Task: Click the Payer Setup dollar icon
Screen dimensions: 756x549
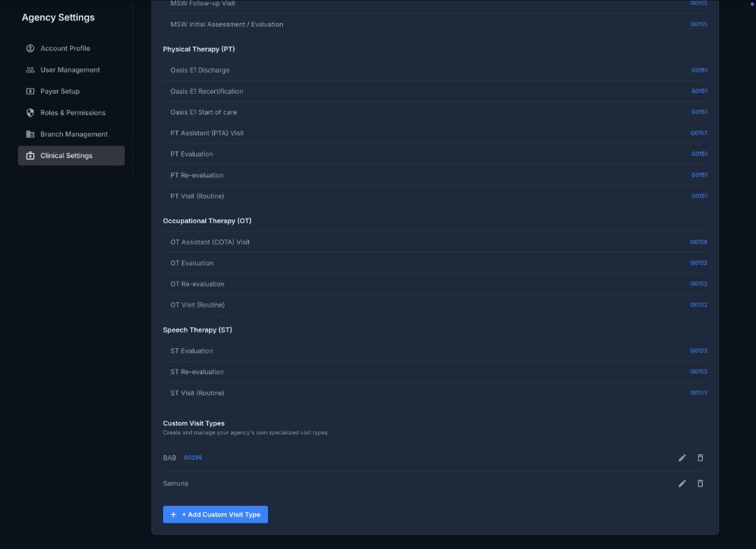Action: click(30, 91)
